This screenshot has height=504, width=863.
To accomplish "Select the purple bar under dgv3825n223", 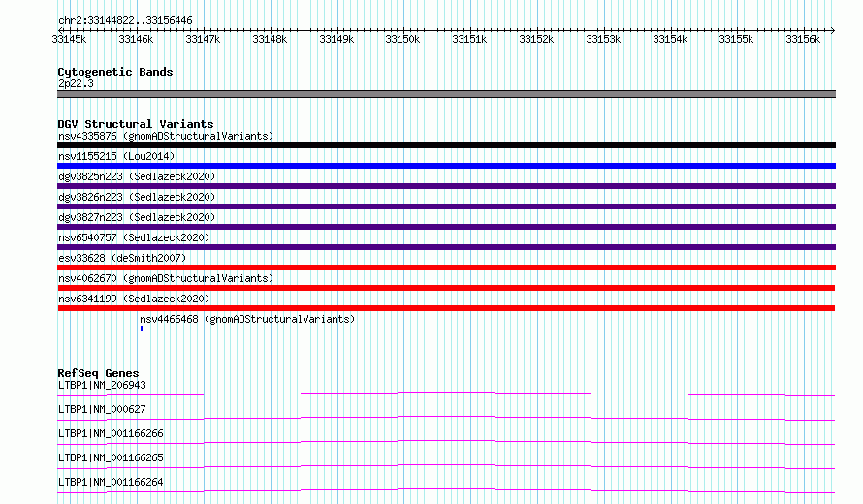I will pos(446,186).
